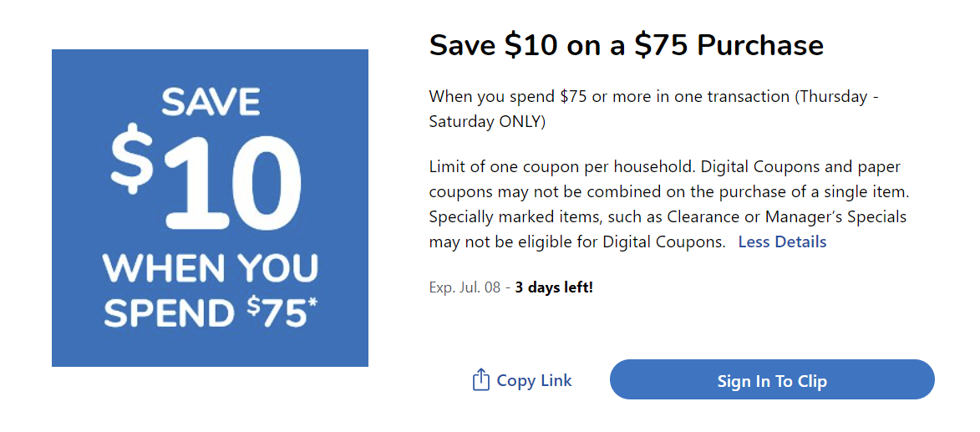This screenshot has height=432, width=980.
Task: Click the share icon beside Copy Link
Action: pyautogui.click(x=480, y=379)
